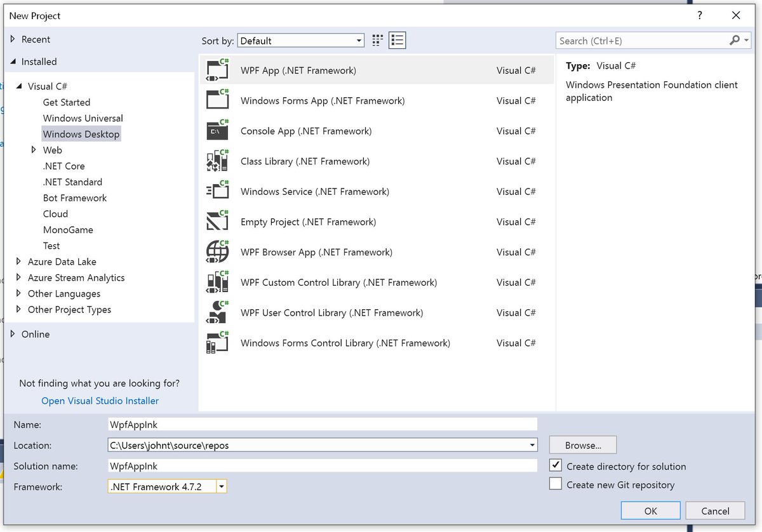762x532 pixels.
Task: Open the search options dropdown arrow
Action: 747,40
